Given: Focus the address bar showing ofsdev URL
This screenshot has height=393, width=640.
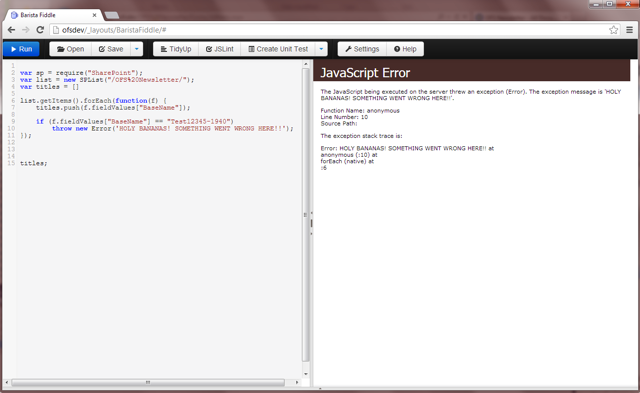Looking at the screenshot, I should coord(334,30).
